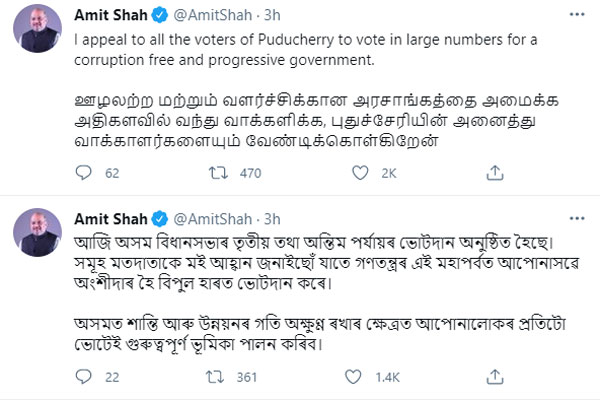Click Amit Shah name in second tweet

[112, 217]
